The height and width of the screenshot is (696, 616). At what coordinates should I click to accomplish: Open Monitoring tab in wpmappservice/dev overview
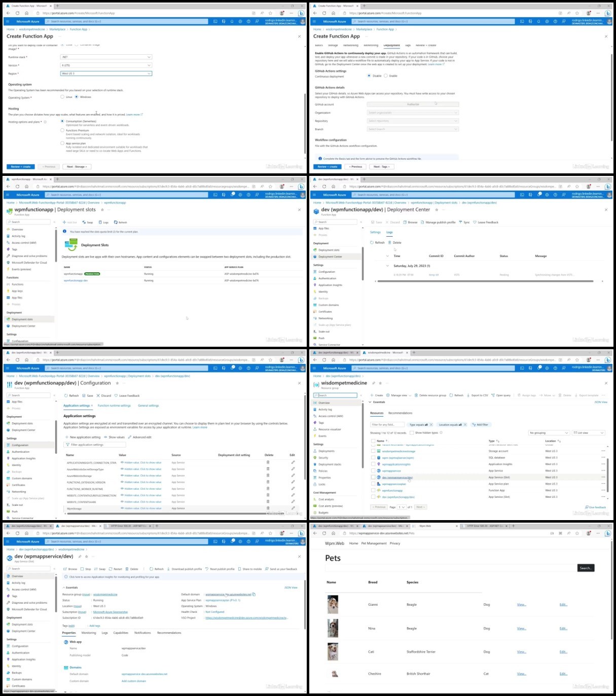(x=89, y=633)
